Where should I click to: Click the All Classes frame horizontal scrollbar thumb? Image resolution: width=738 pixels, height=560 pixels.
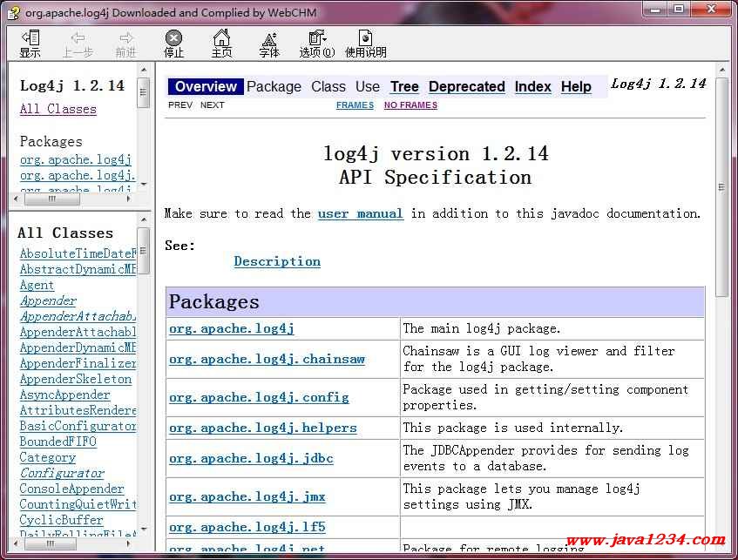pos(51,544)
